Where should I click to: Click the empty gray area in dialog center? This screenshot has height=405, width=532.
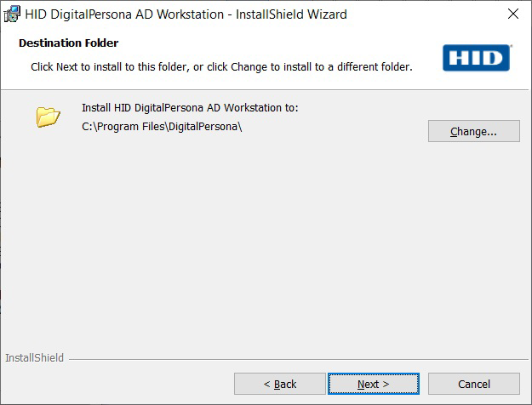pyautogui.click(x=264, y=238)
